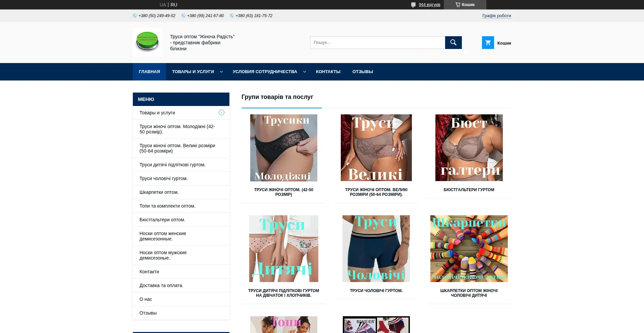This screenshot has height=333, width=644.
Task: Expand the Товары и услуги nav dropdown arrow
Action: click(x=221, y=72)
